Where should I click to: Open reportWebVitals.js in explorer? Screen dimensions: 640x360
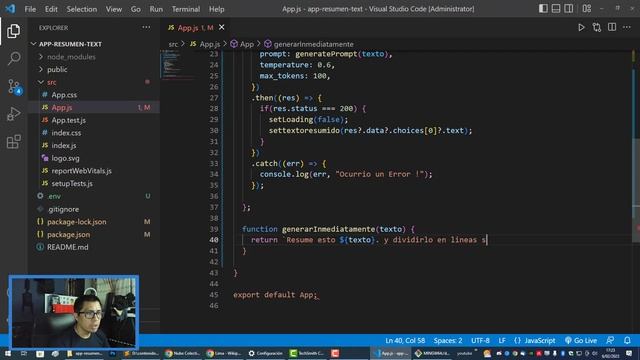coord(94,171)
